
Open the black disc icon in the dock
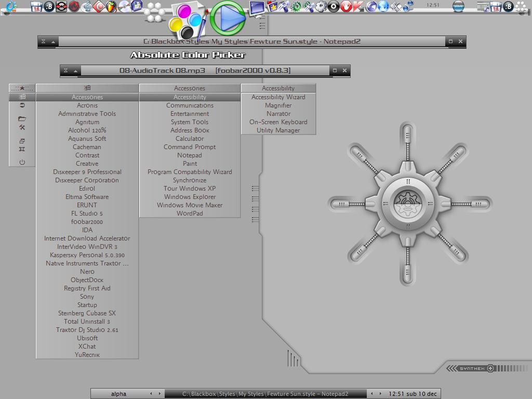334,6
